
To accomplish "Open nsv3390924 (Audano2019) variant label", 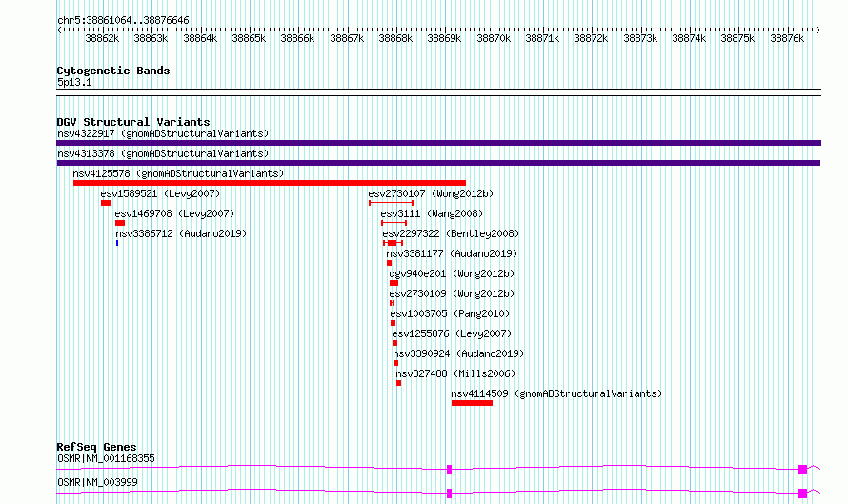I will pyautogui.click(x=458, y=353).
